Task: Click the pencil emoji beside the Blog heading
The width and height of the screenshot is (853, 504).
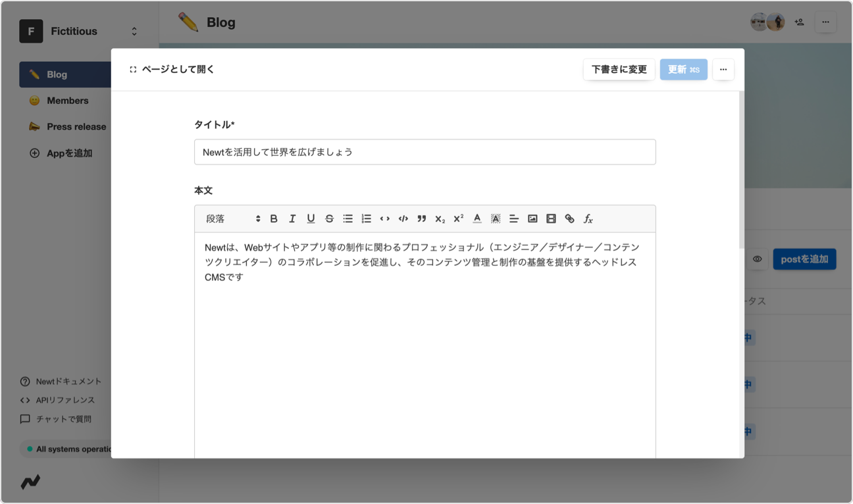Action: tap(188, 22)
